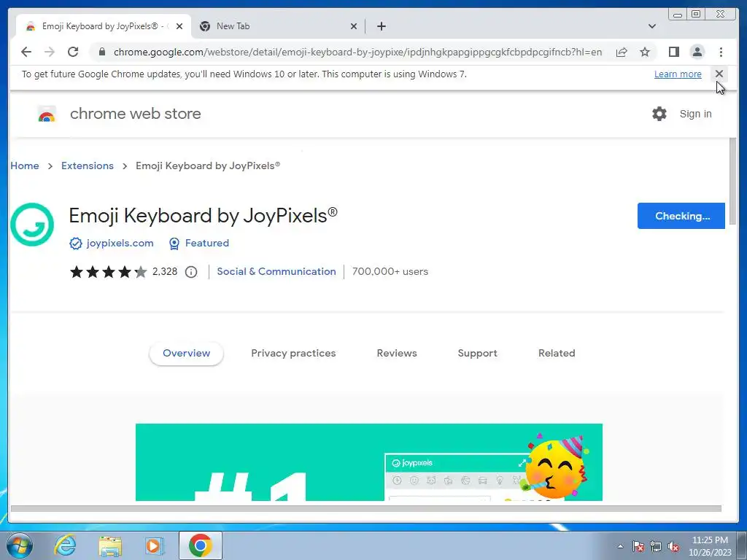The image size is (747, 560).
Task: Launch Internet Explorer from the taskbar
Action: coord(65,545)
